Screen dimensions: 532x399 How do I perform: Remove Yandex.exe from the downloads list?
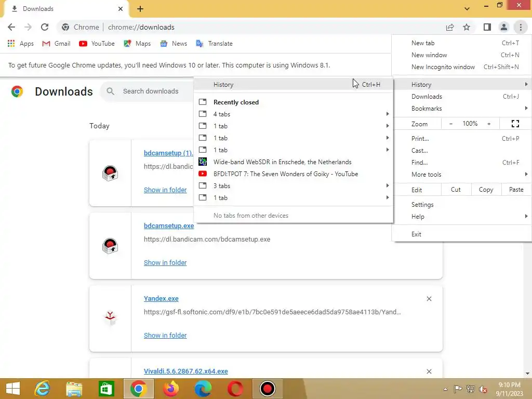click(429, 299)
